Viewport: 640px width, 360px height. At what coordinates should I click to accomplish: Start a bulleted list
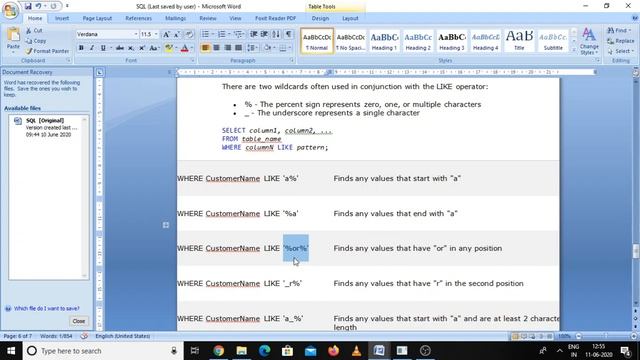tap(205, 34)
